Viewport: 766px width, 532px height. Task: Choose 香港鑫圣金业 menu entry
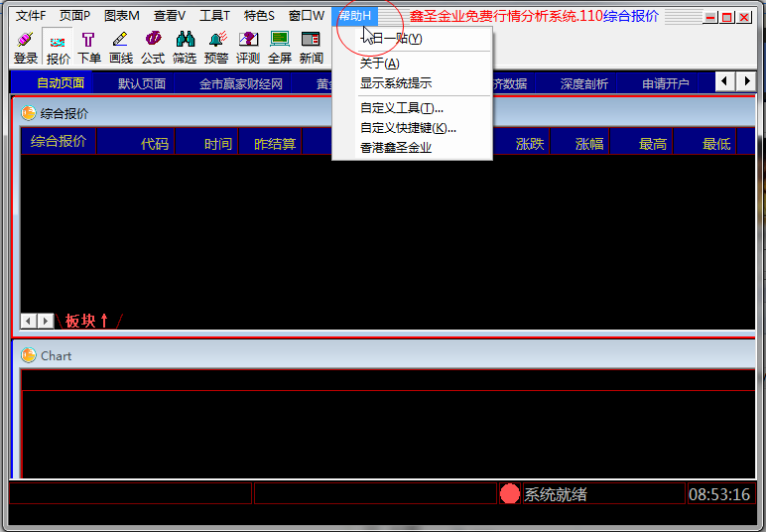(413, 148)
